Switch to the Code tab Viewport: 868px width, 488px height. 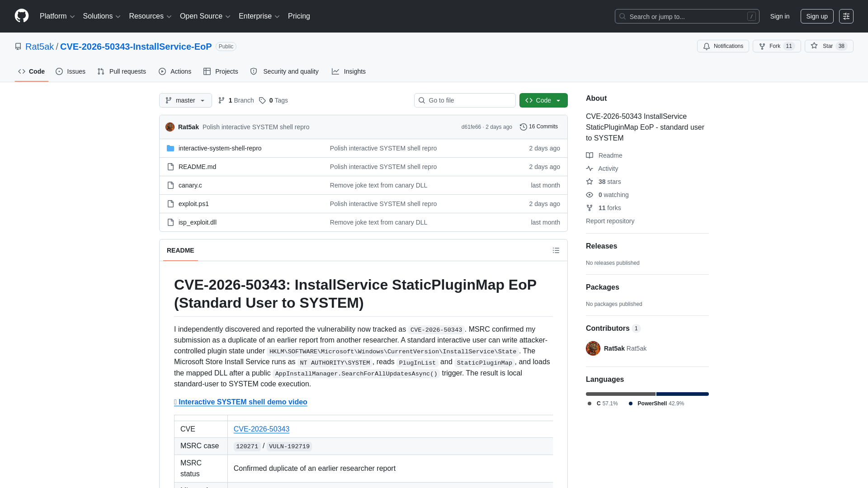click(32, 71)
